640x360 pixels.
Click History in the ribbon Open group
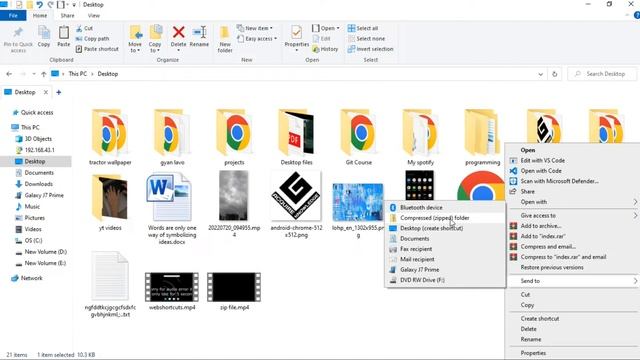pyautogui.click(x=325, y=49)
